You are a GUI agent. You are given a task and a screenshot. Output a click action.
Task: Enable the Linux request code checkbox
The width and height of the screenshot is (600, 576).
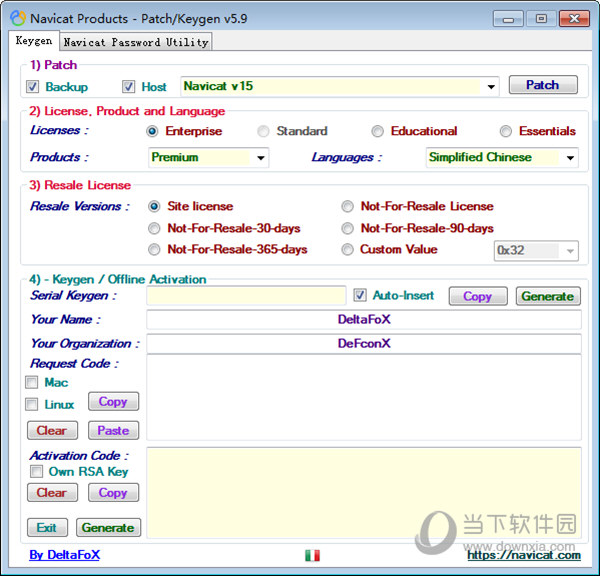[x=31, y=404]
